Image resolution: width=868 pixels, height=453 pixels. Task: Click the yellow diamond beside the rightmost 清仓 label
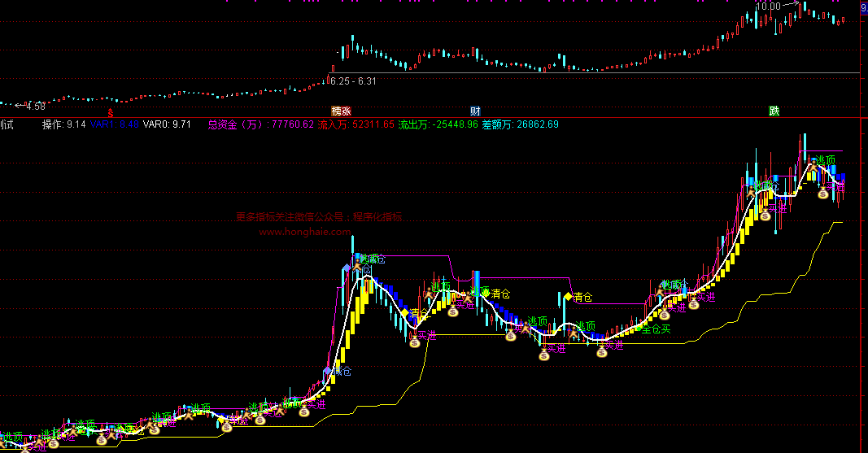pyautogui.click(x=568, y=296)
